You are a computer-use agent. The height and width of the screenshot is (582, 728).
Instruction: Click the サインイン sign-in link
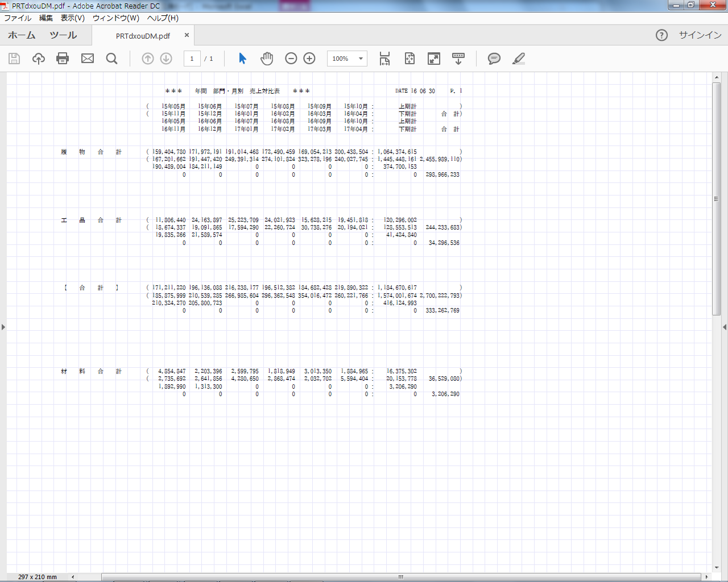click(700, 35)
